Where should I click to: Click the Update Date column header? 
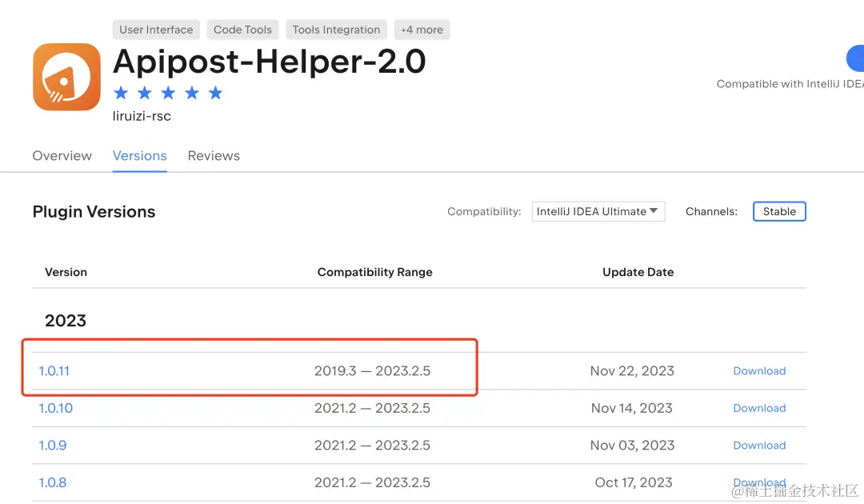pyautogui.click(x=638, y=272)
